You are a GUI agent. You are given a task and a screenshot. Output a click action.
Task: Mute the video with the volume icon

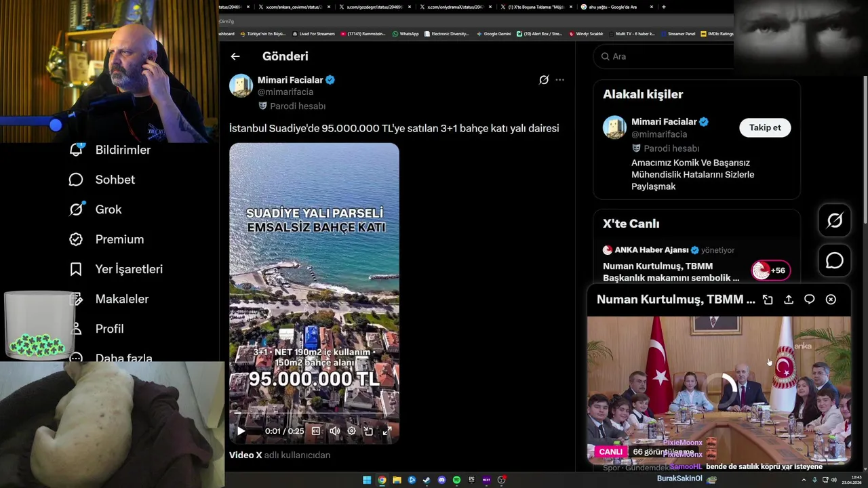[334, 431]
